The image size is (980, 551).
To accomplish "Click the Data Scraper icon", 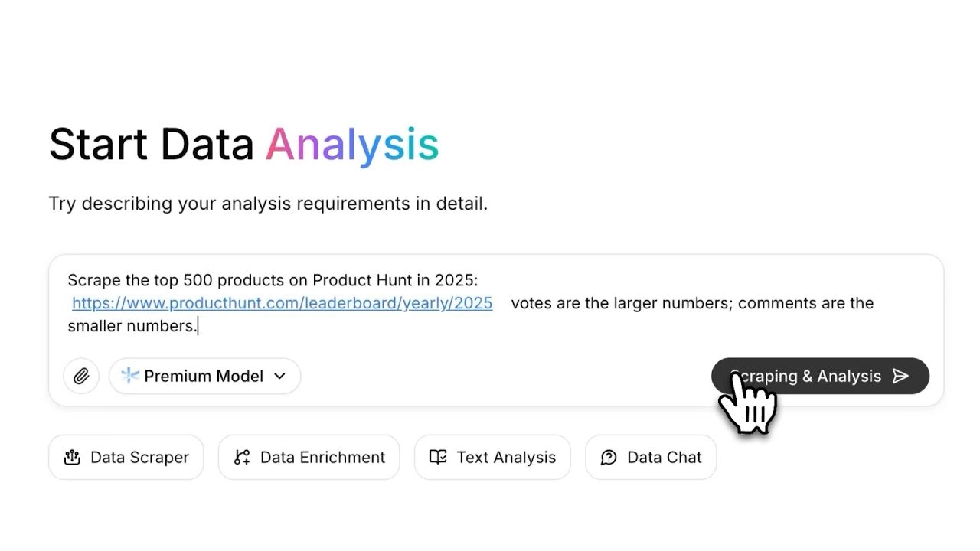I will tap(72, 458).
